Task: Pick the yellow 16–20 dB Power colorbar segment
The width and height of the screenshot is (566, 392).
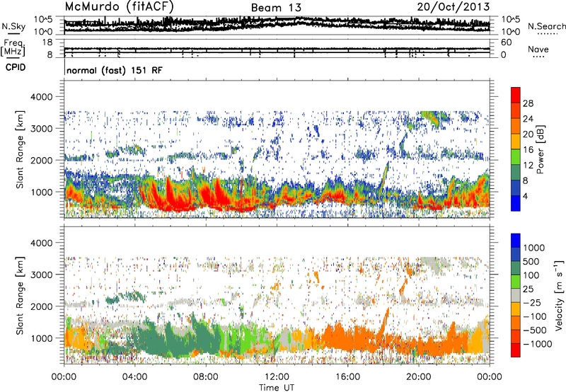Action: click(x=516, y=142)
